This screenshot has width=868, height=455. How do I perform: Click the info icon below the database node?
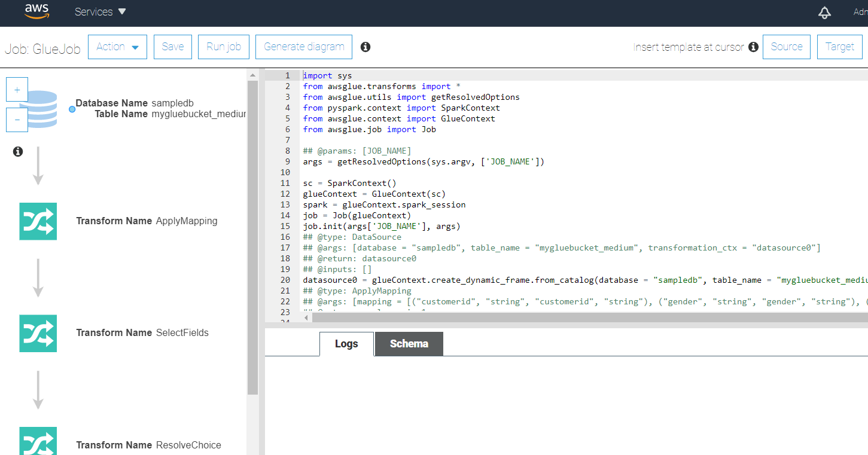18,152
